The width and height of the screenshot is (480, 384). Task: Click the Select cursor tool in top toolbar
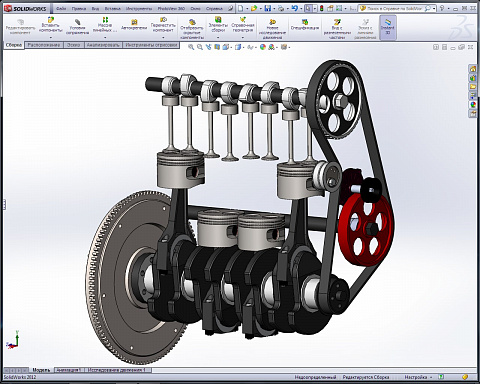click(308, 8)
